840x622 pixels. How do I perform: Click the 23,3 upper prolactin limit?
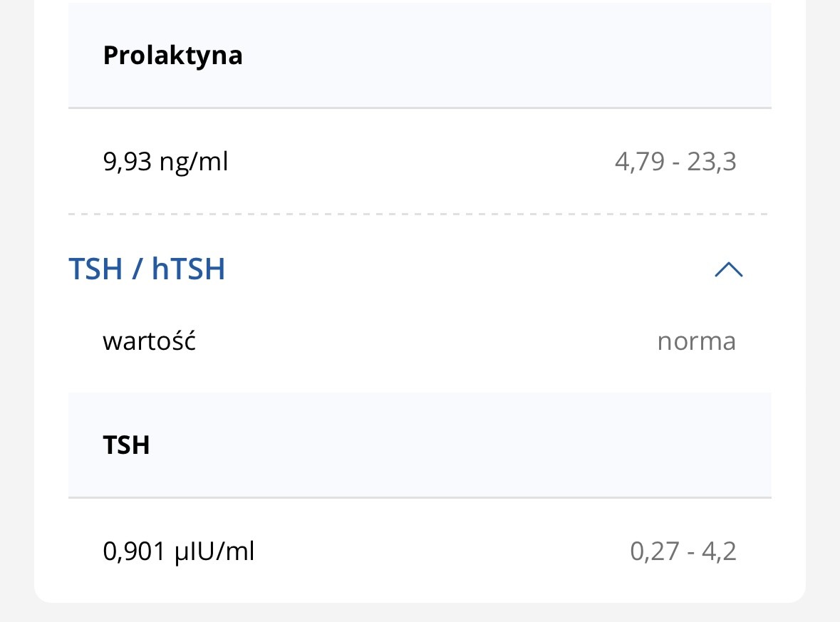pyautogui.click(x=712, y=162)
